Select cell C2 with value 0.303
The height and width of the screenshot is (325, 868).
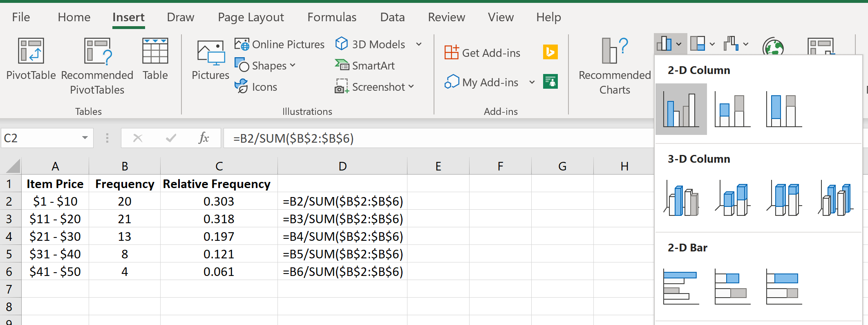point(219,202)
